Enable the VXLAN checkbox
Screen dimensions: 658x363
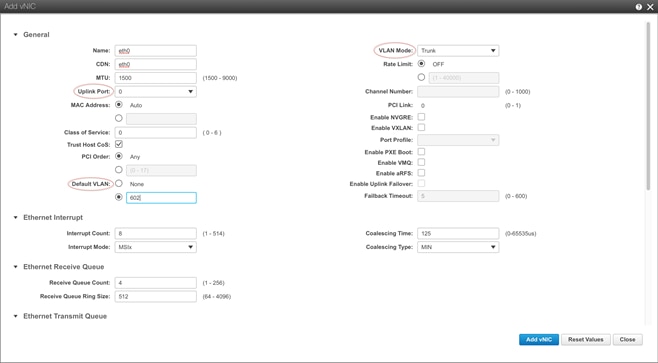421,127
